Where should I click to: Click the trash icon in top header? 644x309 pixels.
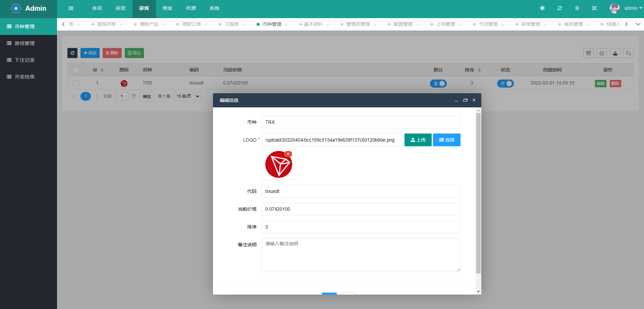[x=577, y=8]
